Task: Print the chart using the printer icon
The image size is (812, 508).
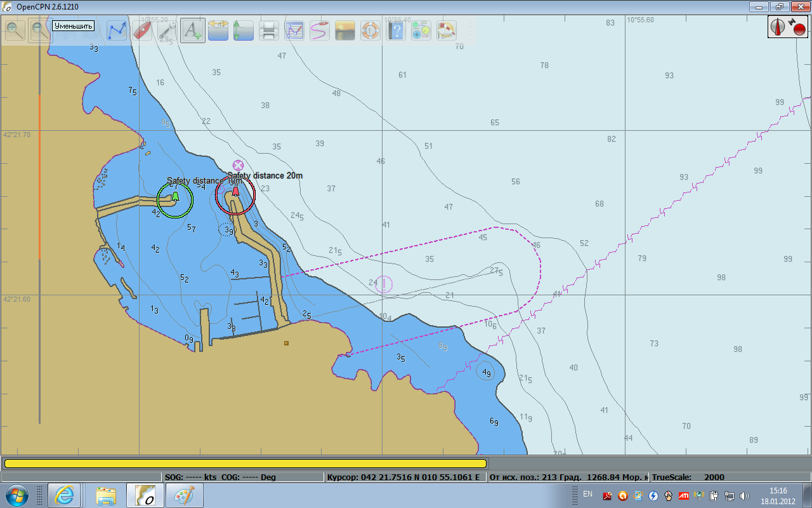Action: click(269, 30)
